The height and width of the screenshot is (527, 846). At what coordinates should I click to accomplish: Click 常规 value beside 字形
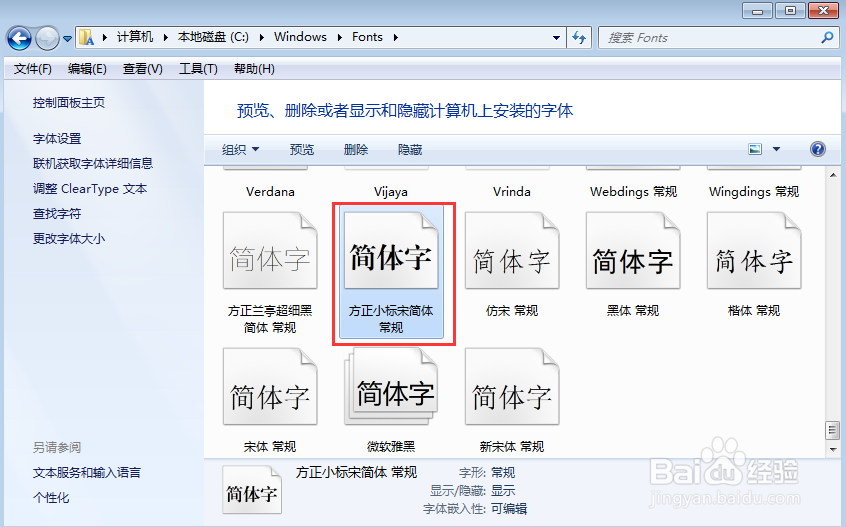tap(503, 473)
